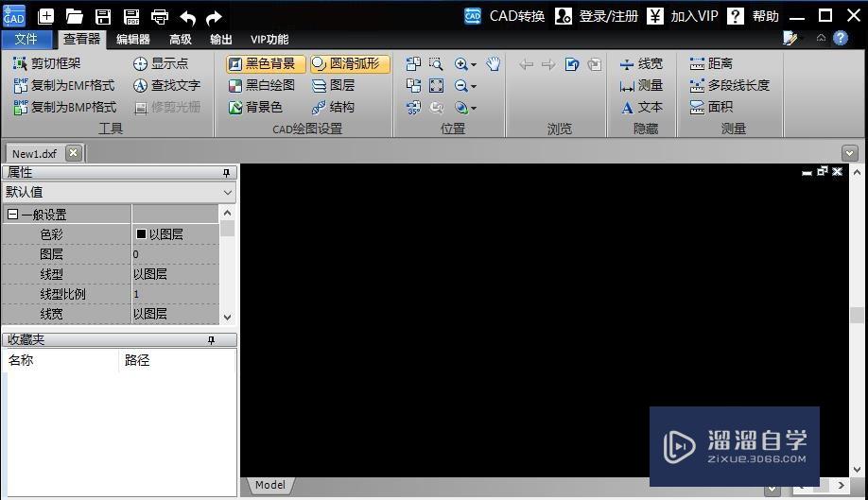Toggle 黑白绘图 mode
868x500 pixels.
[x=262, y=85]
